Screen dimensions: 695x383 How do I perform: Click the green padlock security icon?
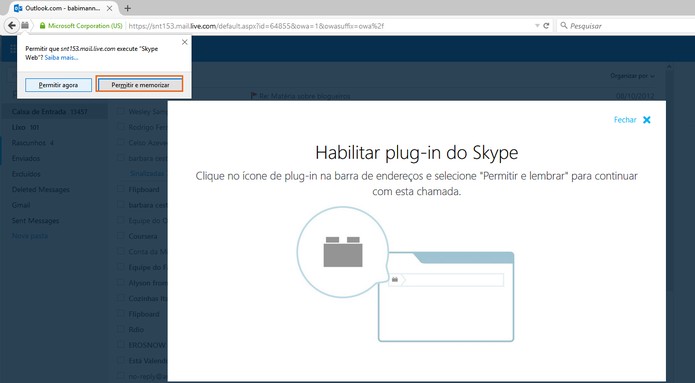pyautogui.click(x=43, y=26)
